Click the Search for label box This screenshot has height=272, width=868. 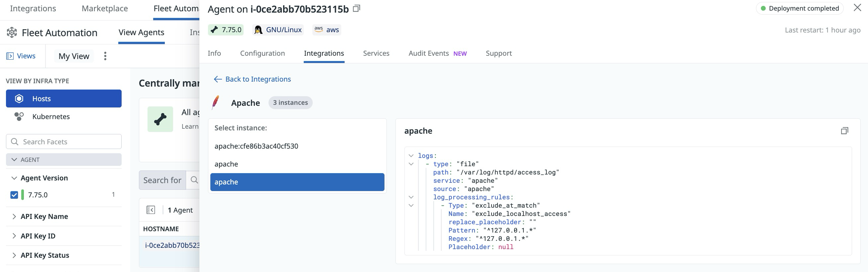point(163,180)
